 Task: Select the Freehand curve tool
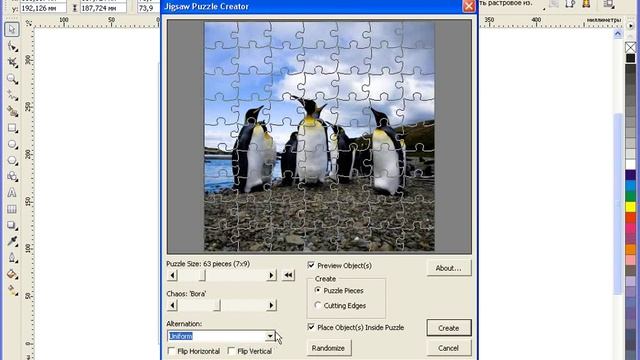(12, 95)
